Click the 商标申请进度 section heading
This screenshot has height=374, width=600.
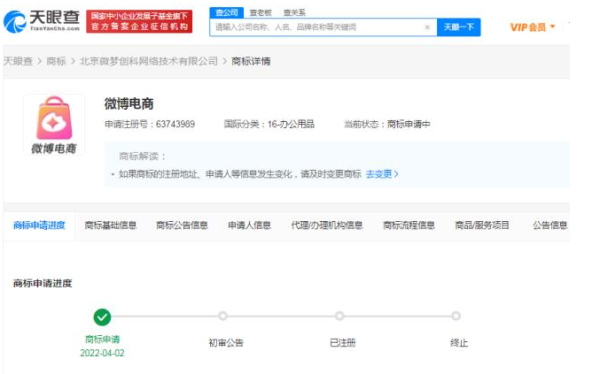pos(42,283)
